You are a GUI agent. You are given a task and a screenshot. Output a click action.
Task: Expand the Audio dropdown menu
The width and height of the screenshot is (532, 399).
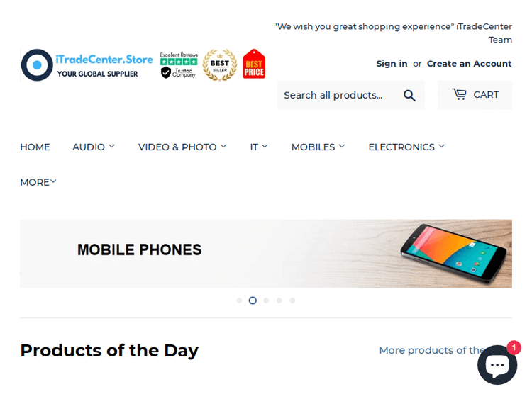(x=94, y=147)
